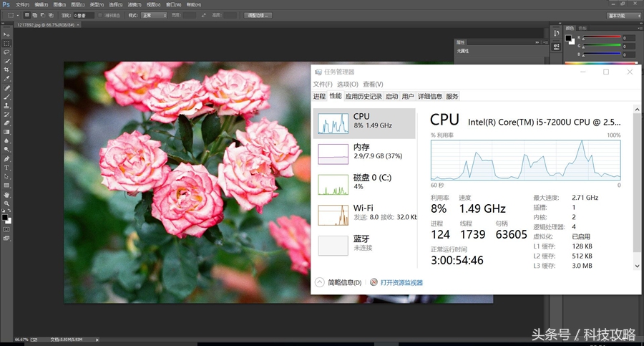The image size is (644, 346).
Task: Click the 调整边缘 button
Action: pos(258,15)
